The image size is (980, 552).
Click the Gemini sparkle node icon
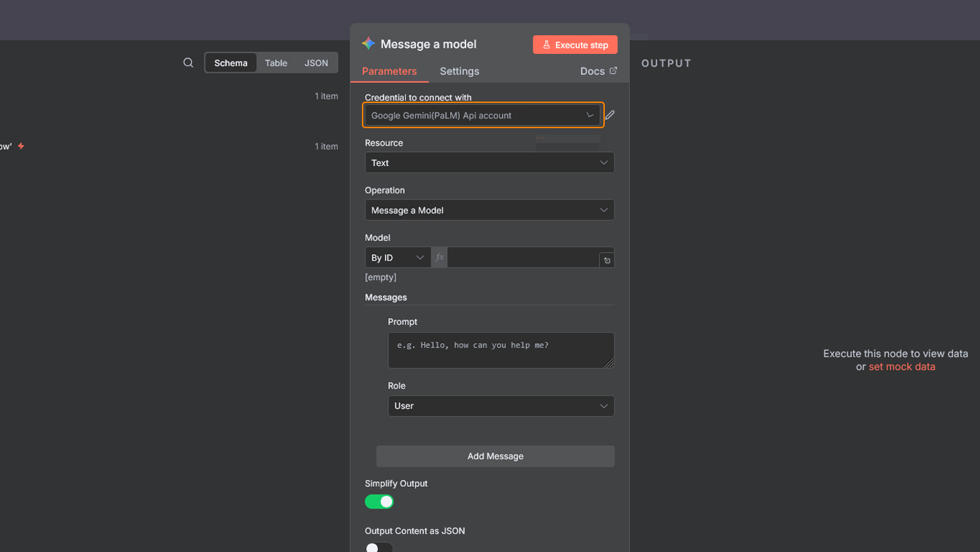368,43
